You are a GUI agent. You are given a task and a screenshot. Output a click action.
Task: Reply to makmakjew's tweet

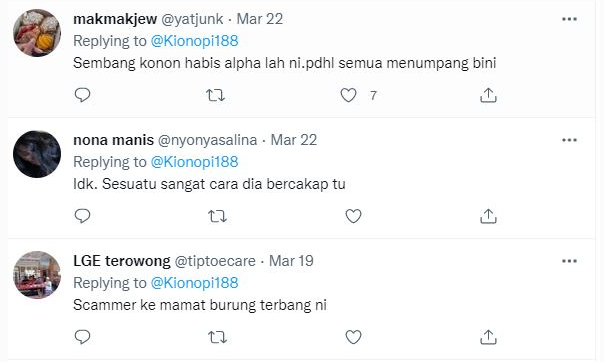point(82,95)
